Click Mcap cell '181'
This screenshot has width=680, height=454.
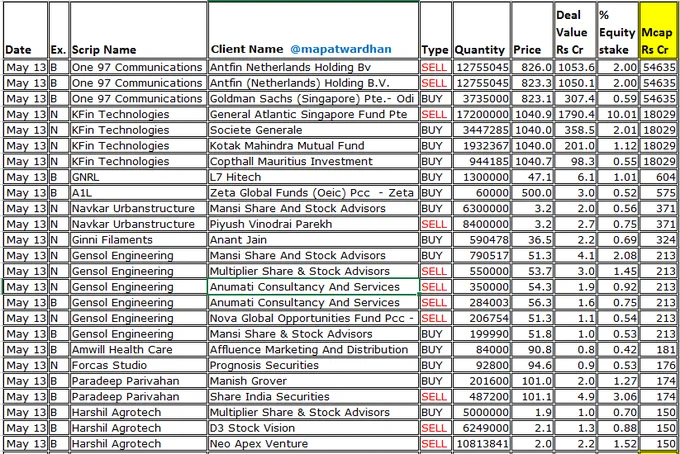658,349
